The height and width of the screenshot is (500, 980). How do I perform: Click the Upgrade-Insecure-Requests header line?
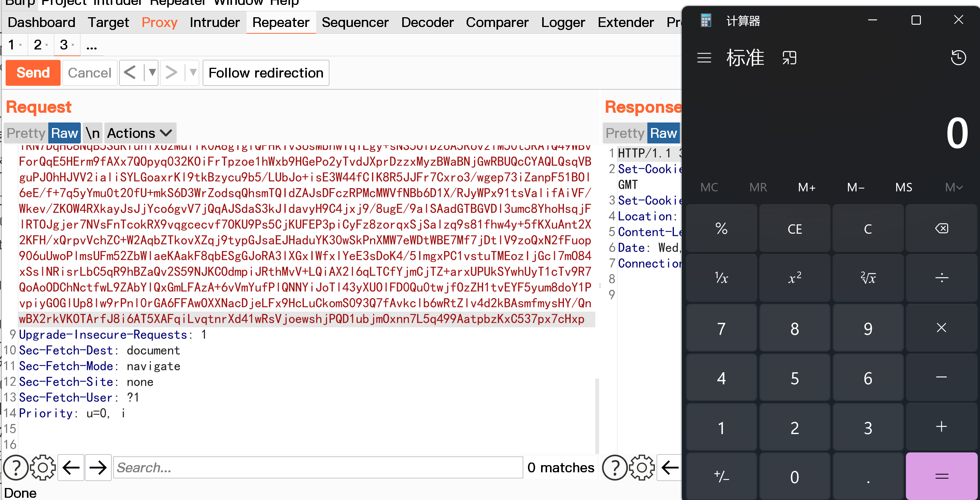click(113, 335)
